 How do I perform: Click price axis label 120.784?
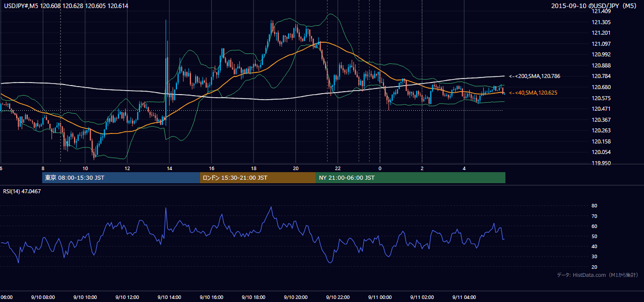pyautogui.click(x=602, y=76)
